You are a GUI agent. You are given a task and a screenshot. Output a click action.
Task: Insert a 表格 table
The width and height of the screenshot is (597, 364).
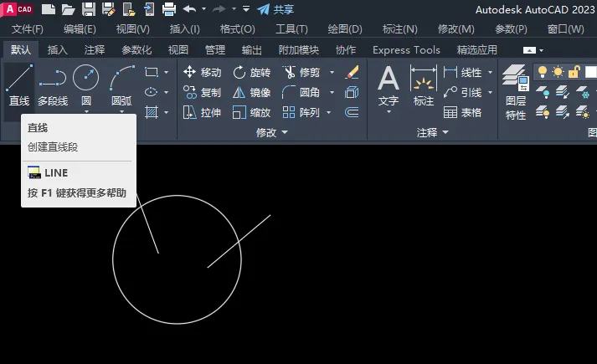[463, 112]
